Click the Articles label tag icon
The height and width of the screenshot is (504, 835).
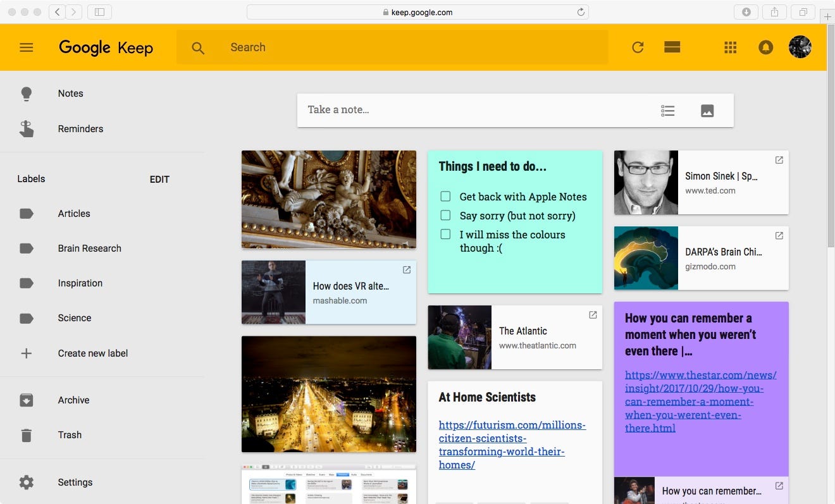coord(27,214)
